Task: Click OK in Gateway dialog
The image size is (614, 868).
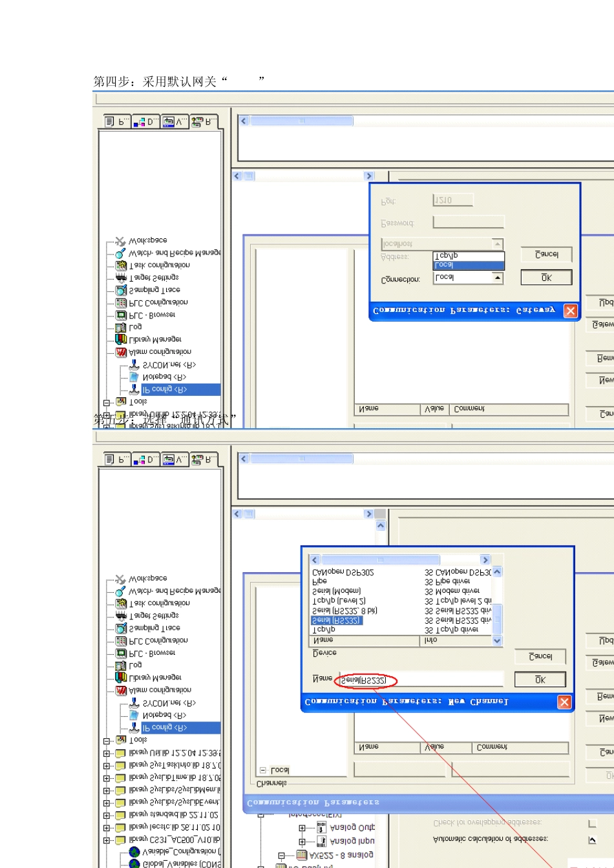Action: 546,278
